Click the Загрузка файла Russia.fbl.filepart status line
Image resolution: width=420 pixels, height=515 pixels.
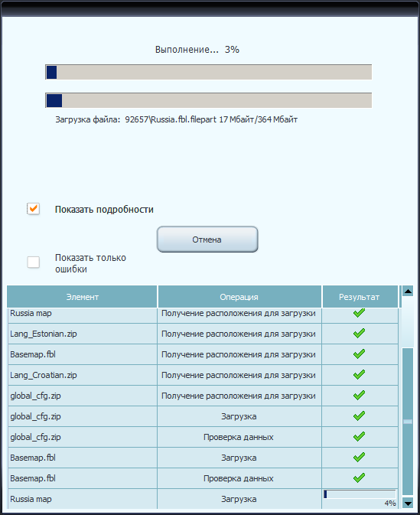point(177,119)
